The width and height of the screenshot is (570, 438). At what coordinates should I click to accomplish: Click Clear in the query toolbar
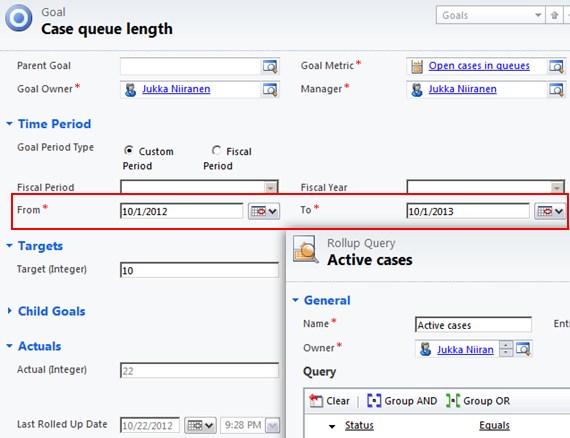(329, 401)
